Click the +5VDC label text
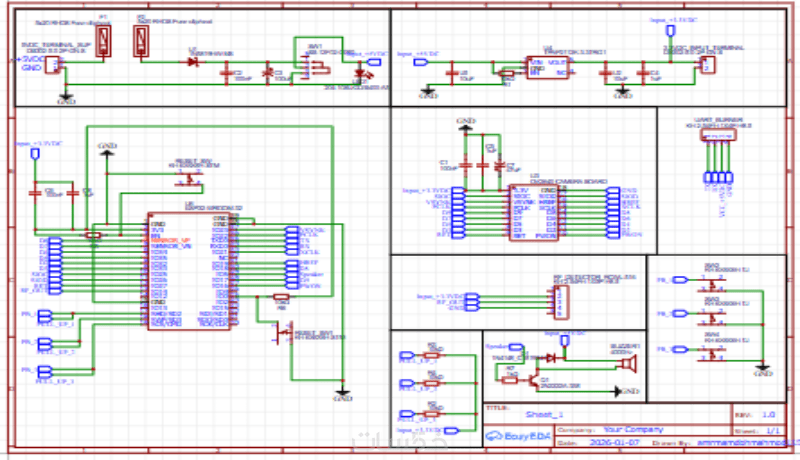This screenshot has height=460, width=800. pos(31,59)
